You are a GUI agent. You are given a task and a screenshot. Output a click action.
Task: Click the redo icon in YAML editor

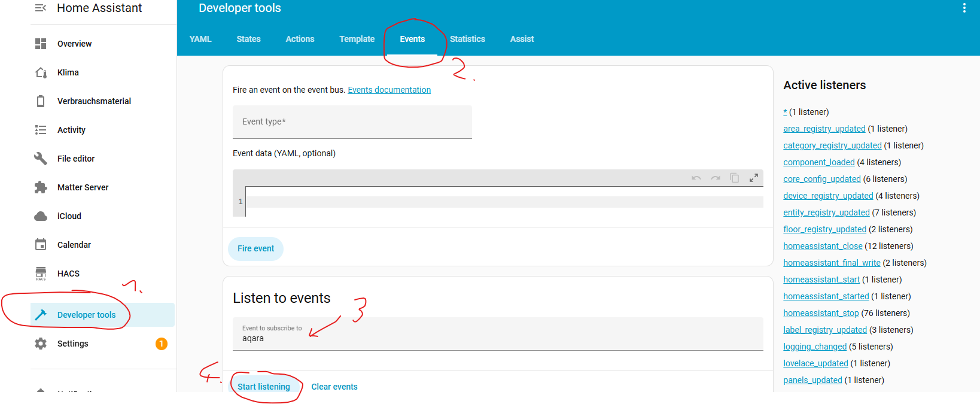(x=715, y=178)
